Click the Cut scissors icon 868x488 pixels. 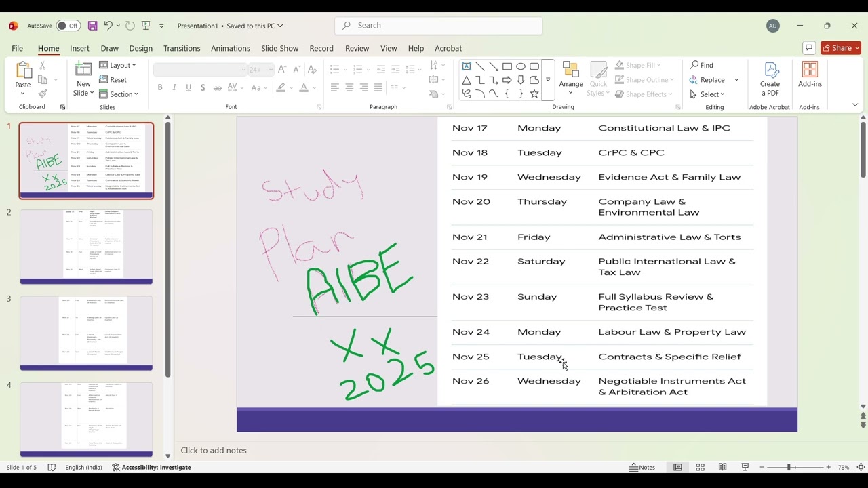tap(42, 65)
